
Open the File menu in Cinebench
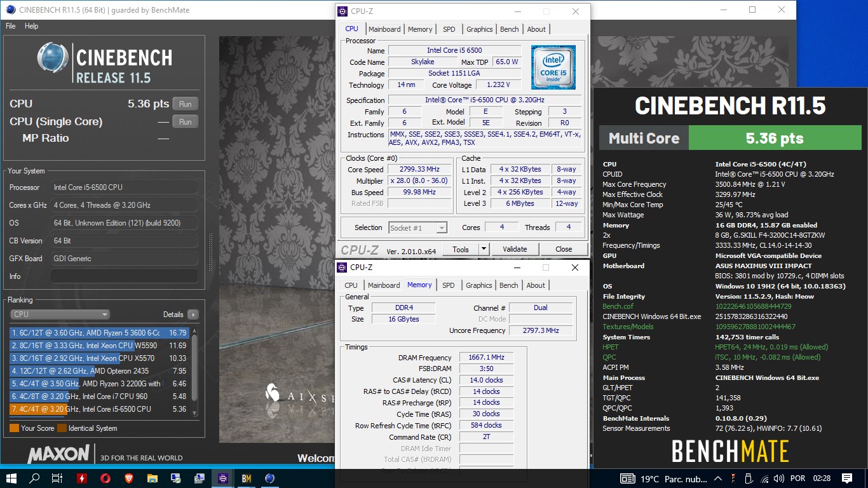[11, 26]
